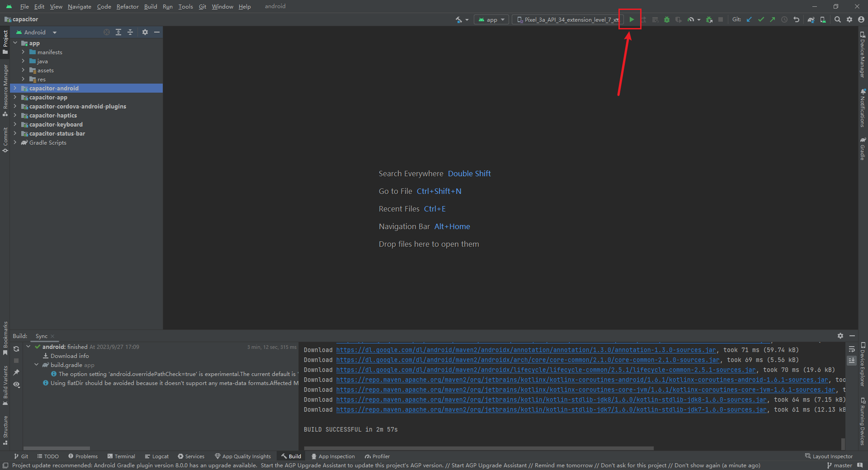Open the Pixel_3a_API_34 device selector dropdown
Viewport: 868px width, 470px height.
tap(568, 19)
